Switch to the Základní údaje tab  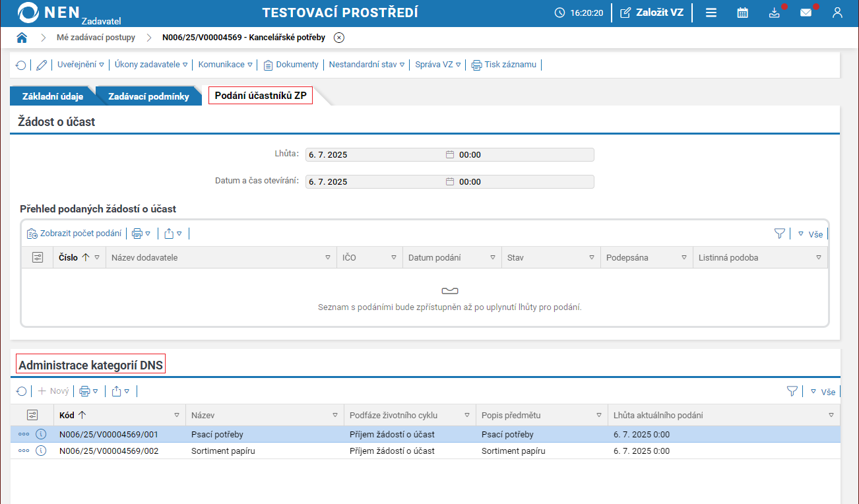[x=53, y=96]
